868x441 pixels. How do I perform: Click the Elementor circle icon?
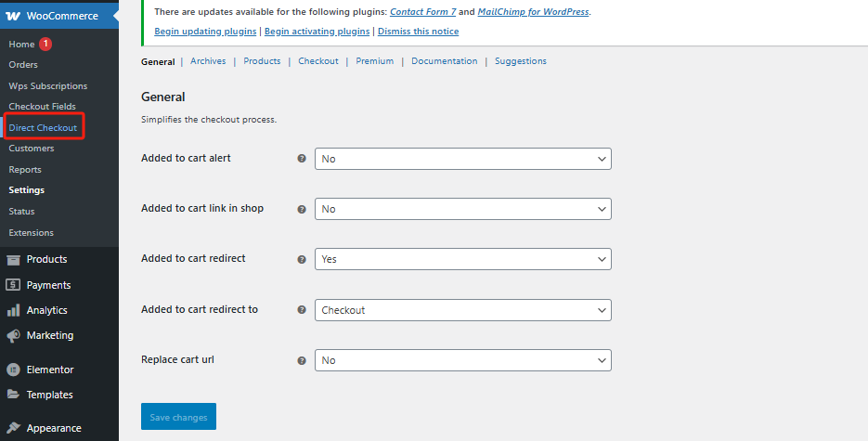tap(14, 370)
